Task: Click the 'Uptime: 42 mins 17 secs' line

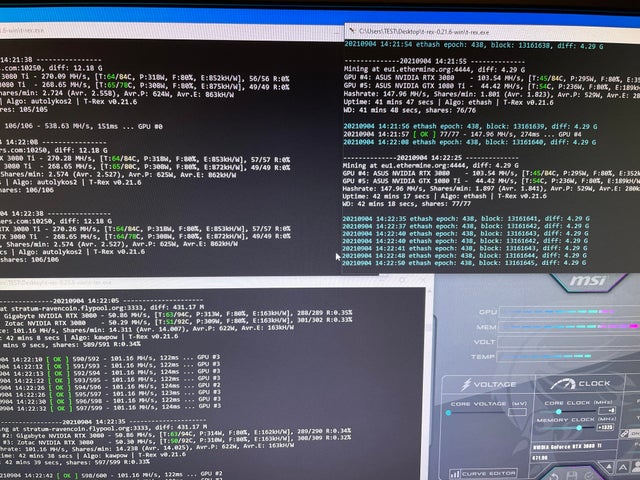Action: click(x=444, y=196)
